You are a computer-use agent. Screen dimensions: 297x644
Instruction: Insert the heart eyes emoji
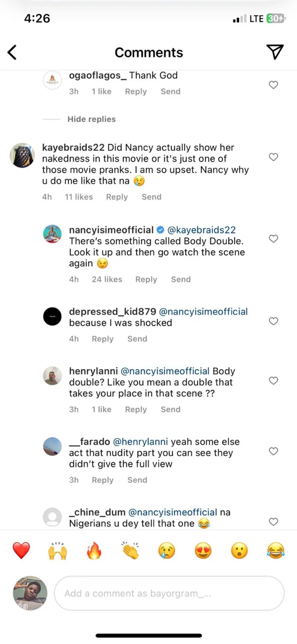[x=203, y=550]
